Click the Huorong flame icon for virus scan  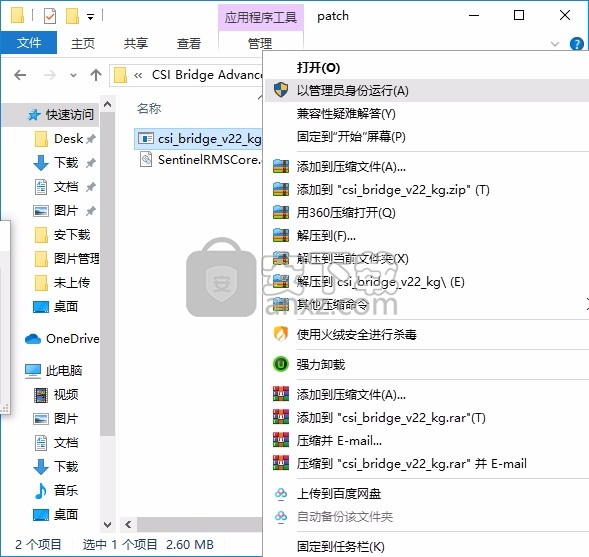click(x=281, y=334)
